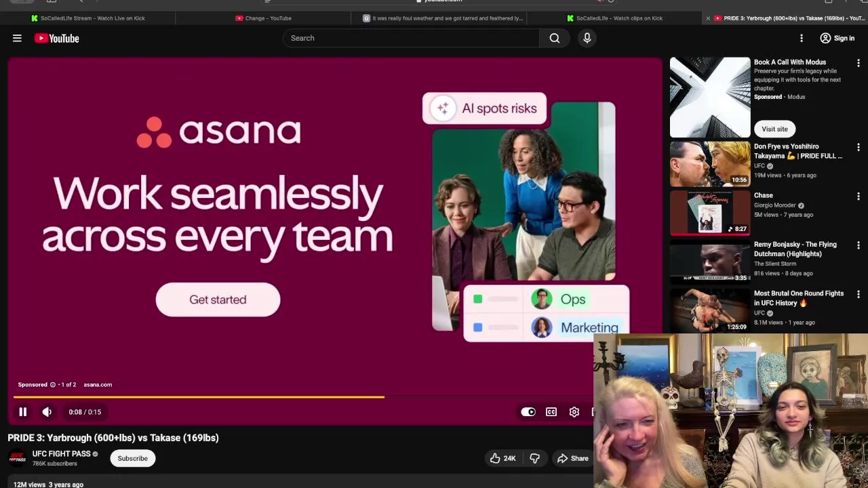
Task: Like the video with thumbs up
Action: tap(502, 459)
